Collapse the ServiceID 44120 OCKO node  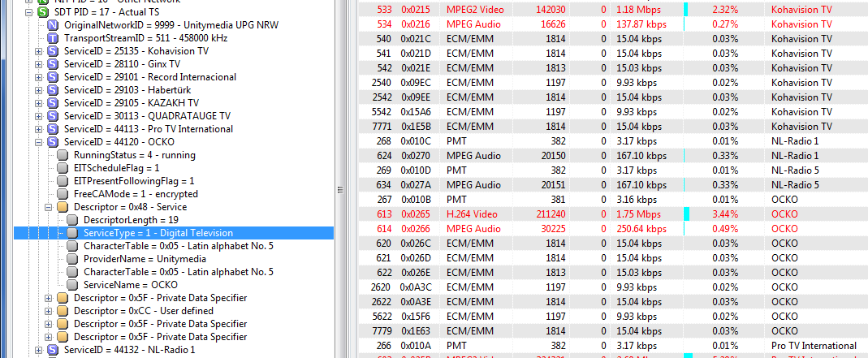tap(39, 142)
